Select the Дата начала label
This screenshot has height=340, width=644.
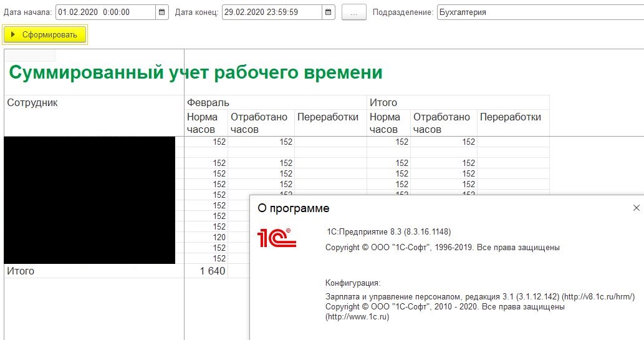click(27, 12)
